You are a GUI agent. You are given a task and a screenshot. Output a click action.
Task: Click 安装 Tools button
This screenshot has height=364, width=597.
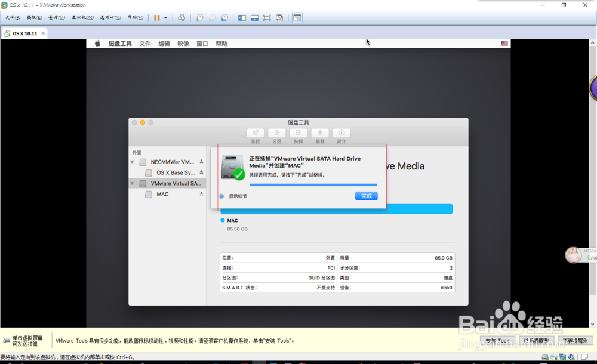498,340
